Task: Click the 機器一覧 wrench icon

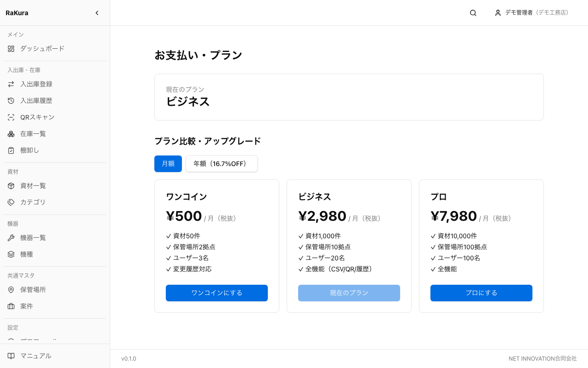Action: pos(11,238)
